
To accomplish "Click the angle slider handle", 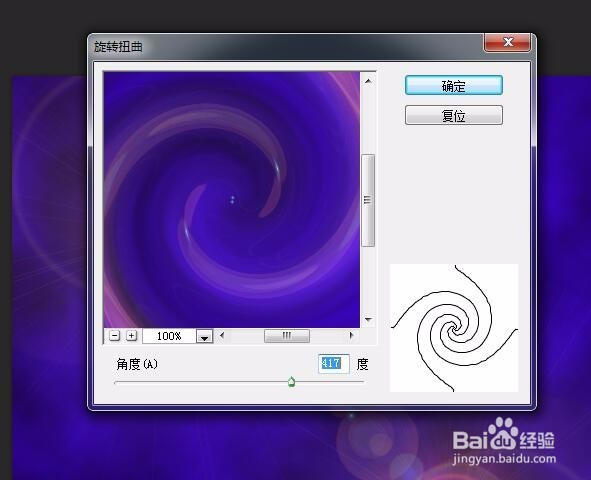I will (x=291, y=382).
